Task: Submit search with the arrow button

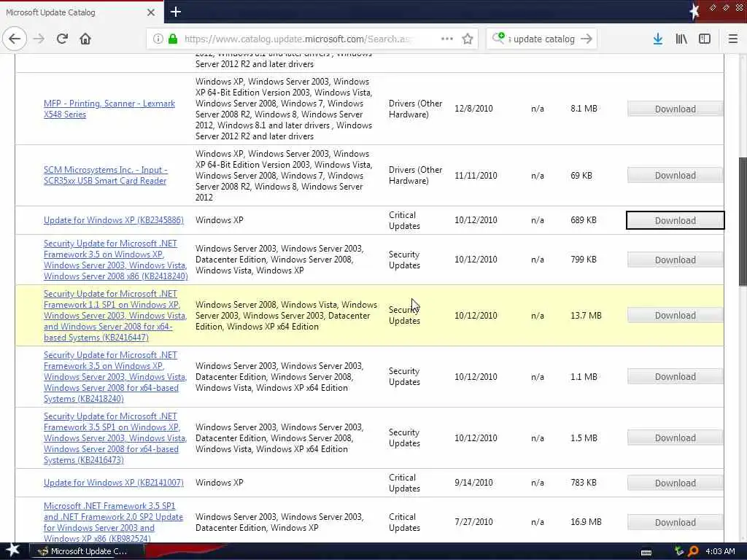Action: (587, 39)
